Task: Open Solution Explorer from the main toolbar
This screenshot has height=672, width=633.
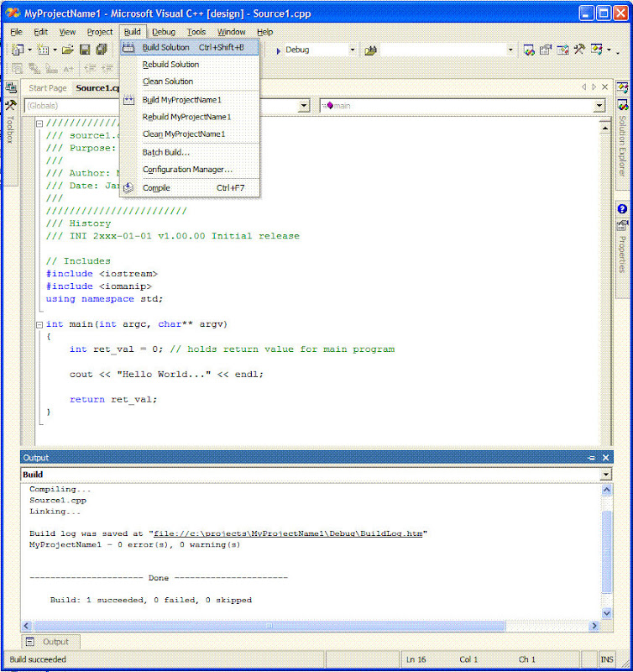Action: pyautogui.click(x=530, y=50)
